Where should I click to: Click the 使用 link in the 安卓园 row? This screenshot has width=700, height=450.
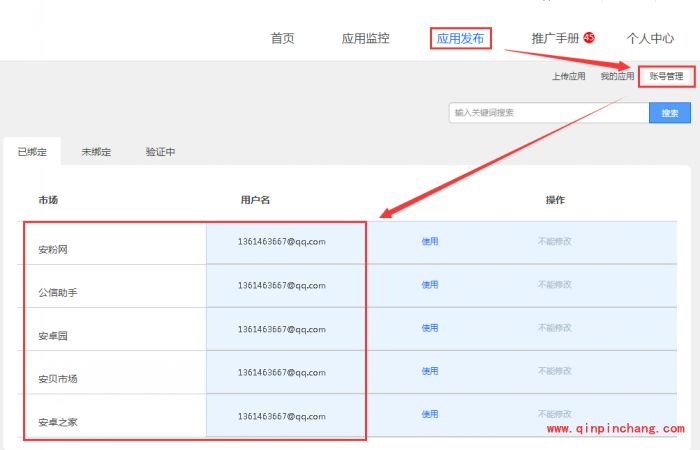pyautogui.click(x=430, y=328)
